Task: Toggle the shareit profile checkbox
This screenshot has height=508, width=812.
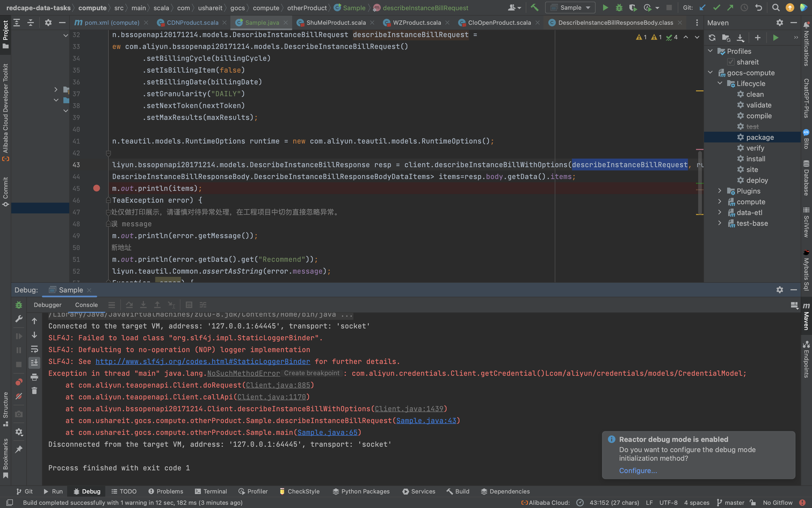Action: coord(731,62)
